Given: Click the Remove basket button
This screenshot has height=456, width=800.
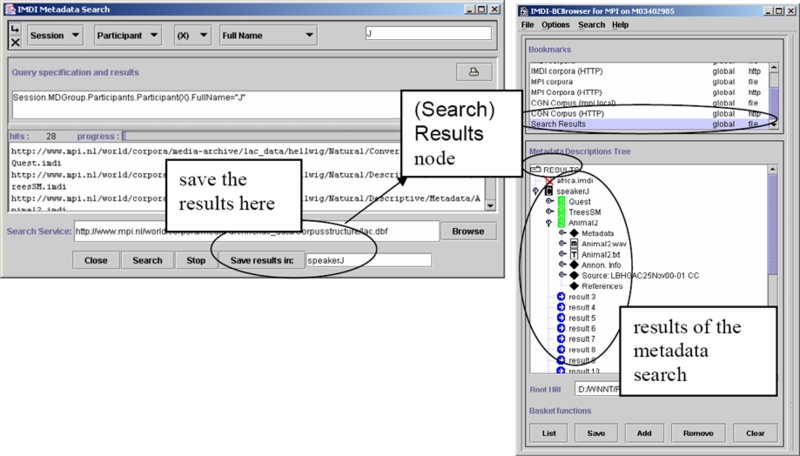Looking at the screenshot, I should point(698,433).
